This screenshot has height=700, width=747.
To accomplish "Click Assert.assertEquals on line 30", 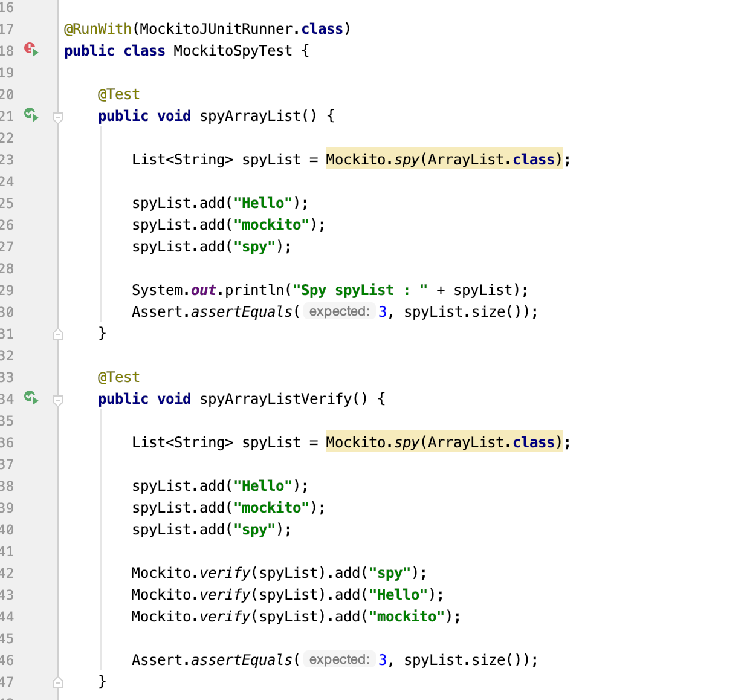I will point(212,312).
